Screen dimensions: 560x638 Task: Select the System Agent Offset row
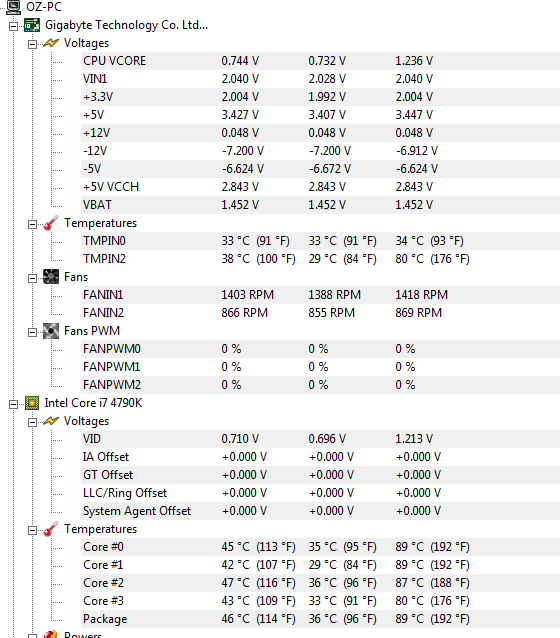(320, 511)
